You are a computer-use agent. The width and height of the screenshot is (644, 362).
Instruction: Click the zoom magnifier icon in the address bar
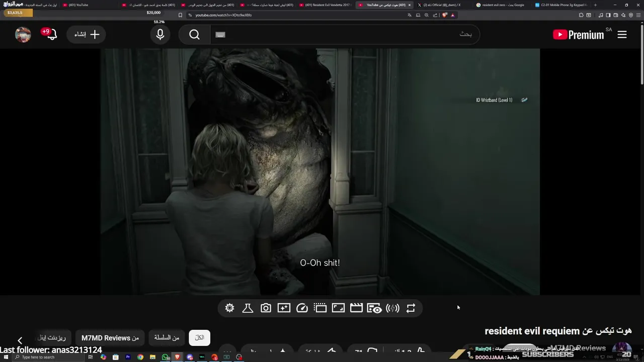(427, 15)
